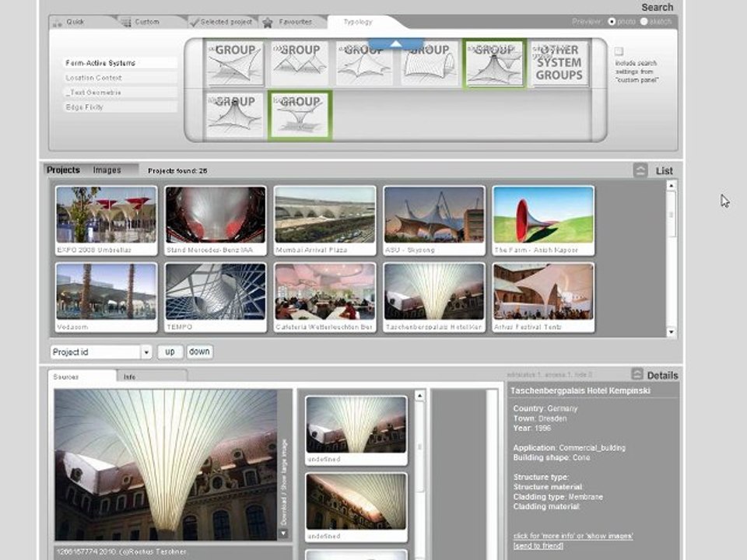Open Mumbai Arrival Plaza project thumbnail

point(324,220)
